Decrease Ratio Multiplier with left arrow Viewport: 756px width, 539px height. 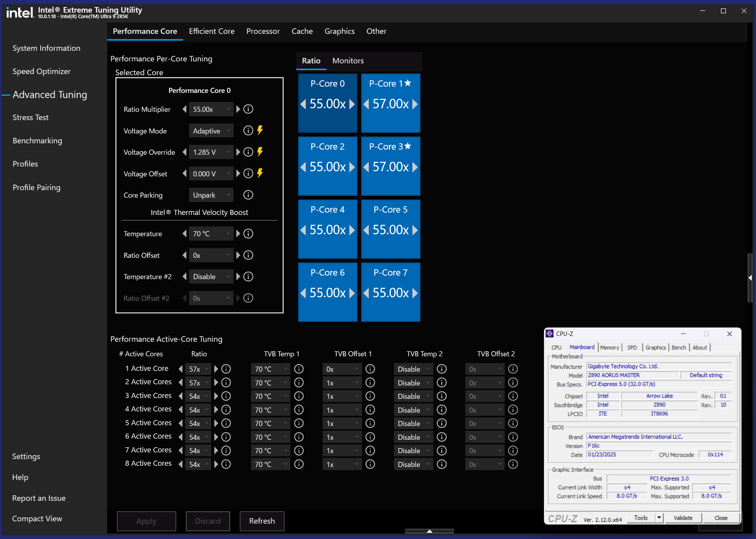184,109
